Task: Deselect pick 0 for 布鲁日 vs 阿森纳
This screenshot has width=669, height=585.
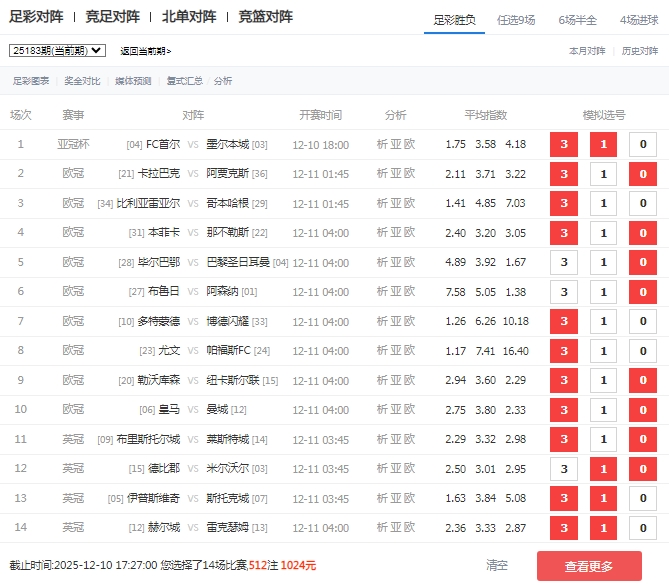Action: (642, 292)
